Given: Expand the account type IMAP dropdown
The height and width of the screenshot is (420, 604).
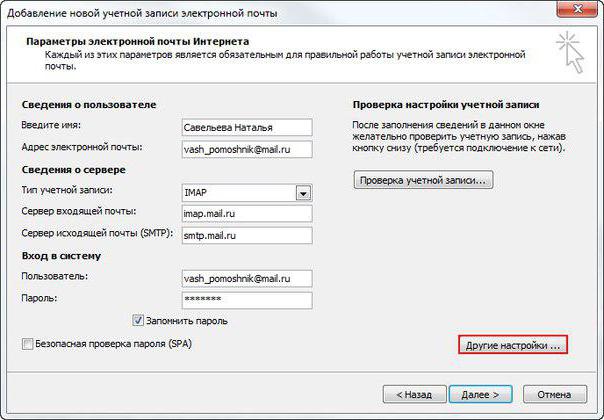Looking at the screenshot, I should (303, 192).
